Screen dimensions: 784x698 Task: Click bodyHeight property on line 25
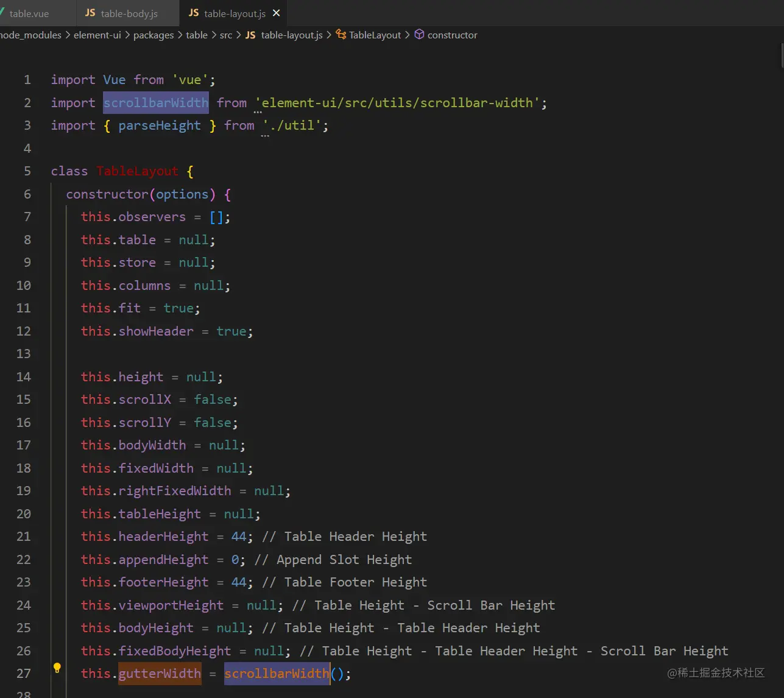point(156,628)
